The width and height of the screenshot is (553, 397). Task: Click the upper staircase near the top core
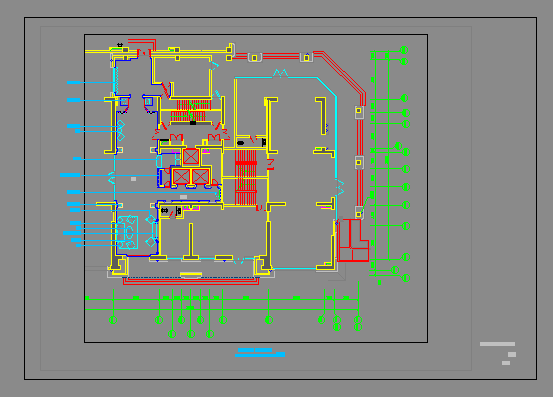point(190,111)
